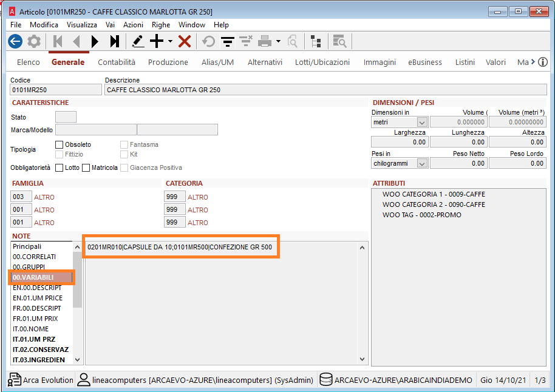Expand the Pesi in chilogrammi dropdown
This screenshot has height=392, width=555.
(422, 164)
